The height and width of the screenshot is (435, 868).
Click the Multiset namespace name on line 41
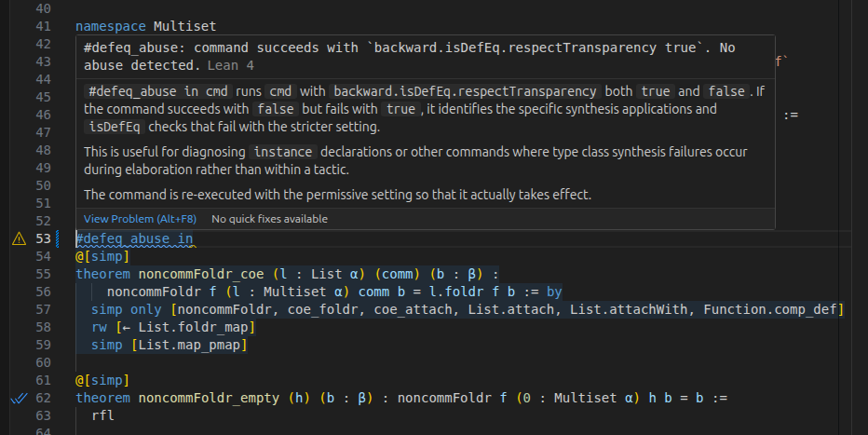click(x=184, y=27)
